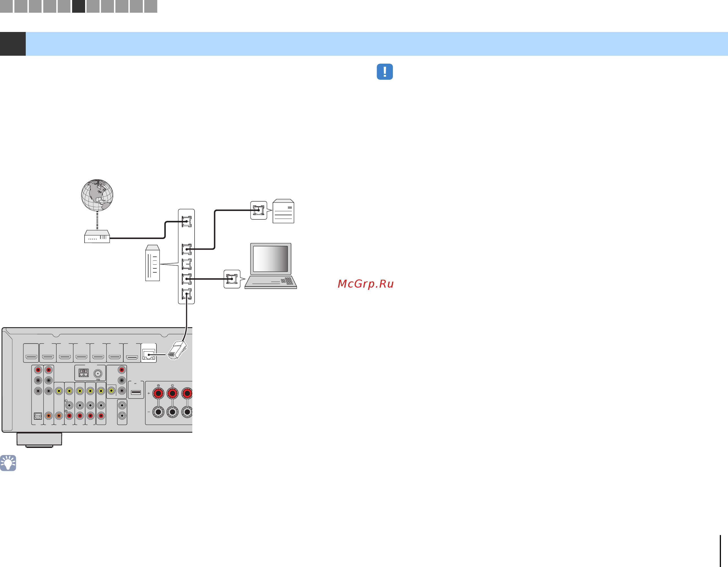Click the globe internet illustration
This screenshot has width=728, height=567.
click(97, 195)
